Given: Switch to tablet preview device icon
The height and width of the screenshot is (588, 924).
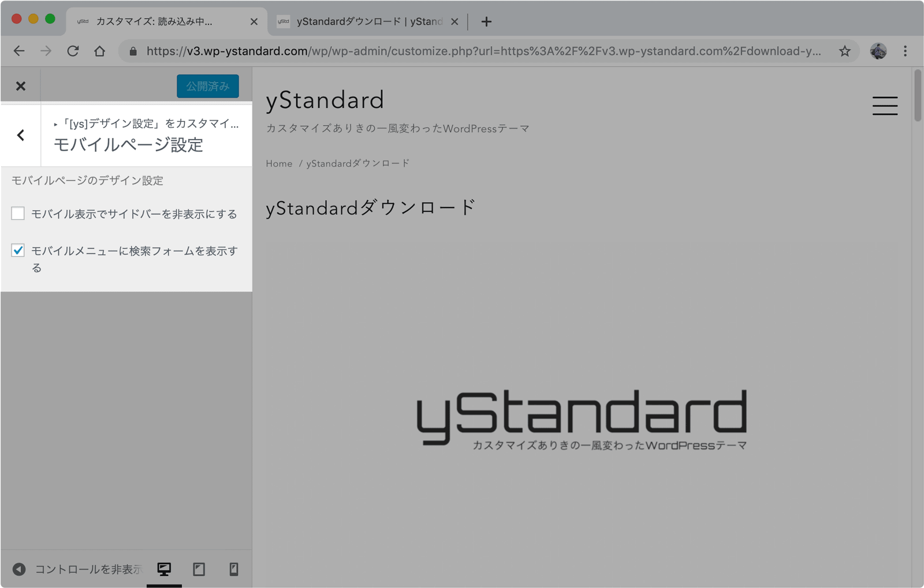Looking at the screenshot, I should pyautogui.click(x=199, y=570).
